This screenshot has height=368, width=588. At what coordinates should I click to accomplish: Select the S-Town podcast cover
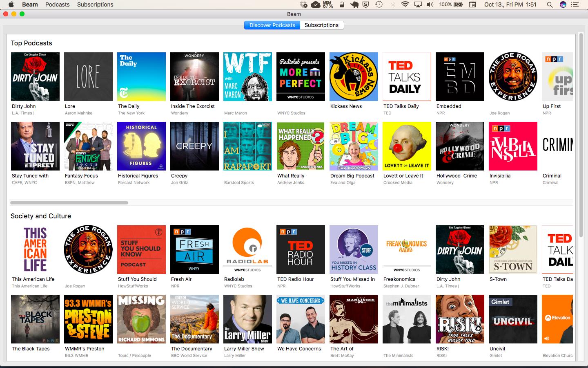point(513,249)
